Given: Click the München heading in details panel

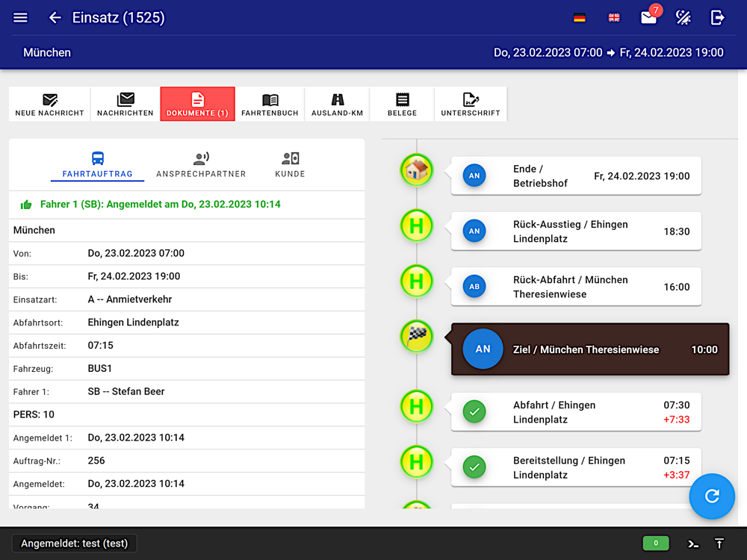Looking at the screenshot, I should click(34, 231).
